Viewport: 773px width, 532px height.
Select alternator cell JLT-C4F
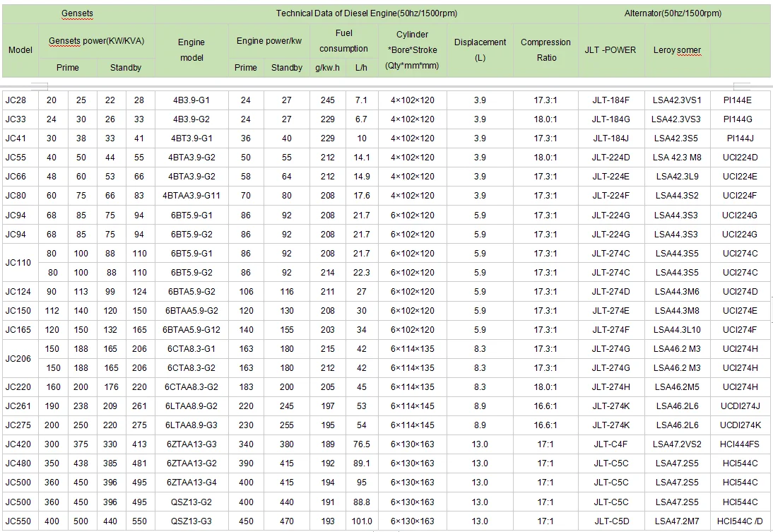610,444
